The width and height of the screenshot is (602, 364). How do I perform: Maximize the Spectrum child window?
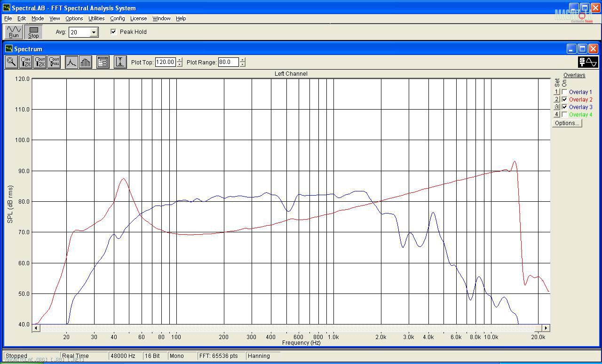click(582, 49)
